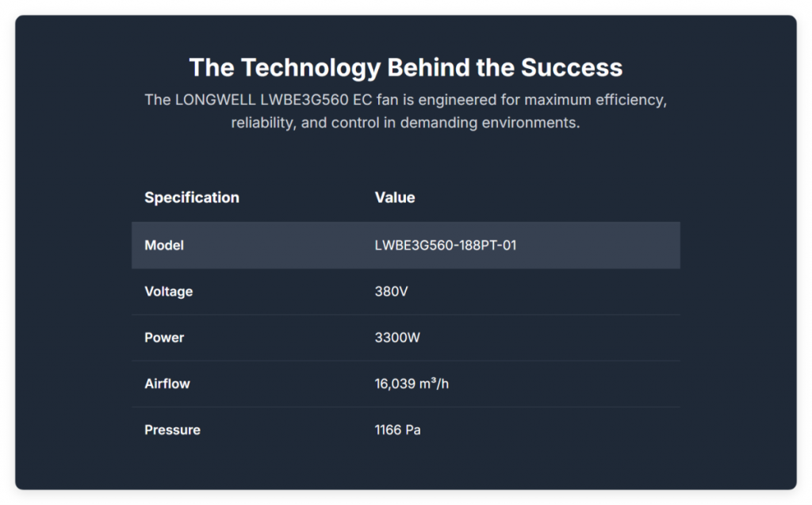This screenshot has width=812, height=505.
Task: Click the word 'Success' in the heading
Action: 571,67
